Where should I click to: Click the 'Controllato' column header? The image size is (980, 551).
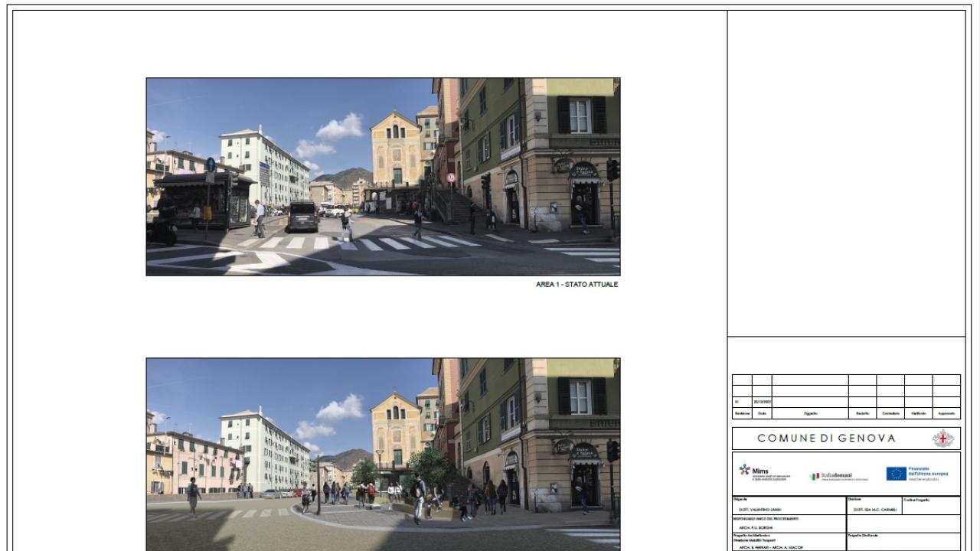pyautogui.click(x=890, y=413)
